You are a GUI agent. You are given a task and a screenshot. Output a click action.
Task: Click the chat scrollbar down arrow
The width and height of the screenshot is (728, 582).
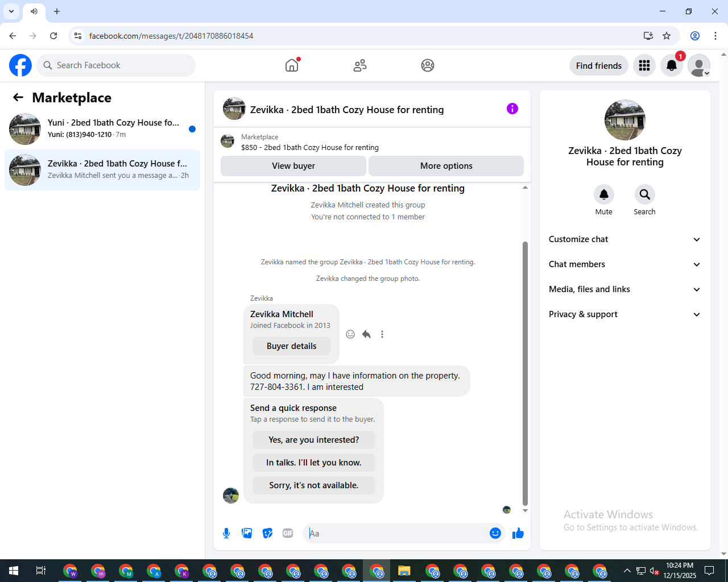pyautogui.click(x=525, y=510)
